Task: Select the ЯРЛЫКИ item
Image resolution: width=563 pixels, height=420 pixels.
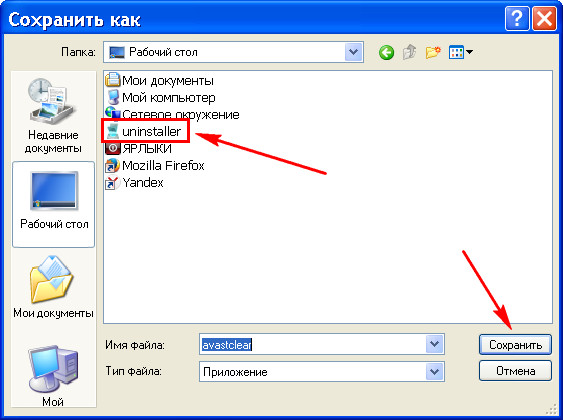Action: pos(138,149)
